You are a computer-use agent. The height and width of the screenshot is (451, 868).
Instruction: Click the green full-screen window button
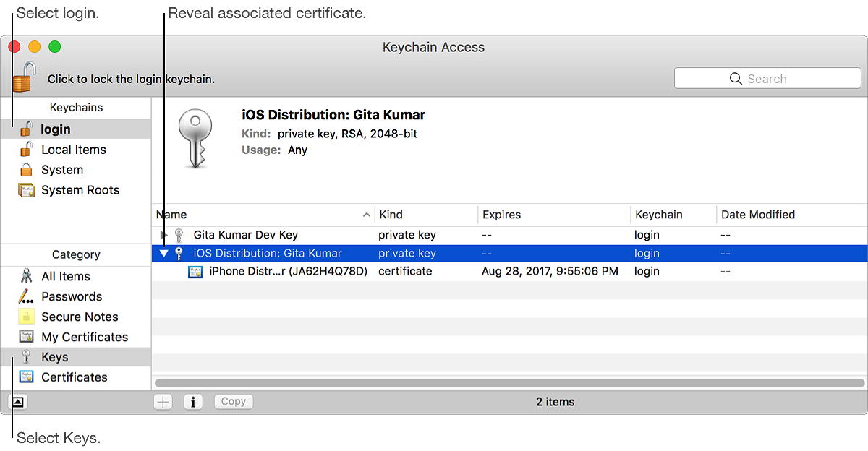[x=55, y=47]
